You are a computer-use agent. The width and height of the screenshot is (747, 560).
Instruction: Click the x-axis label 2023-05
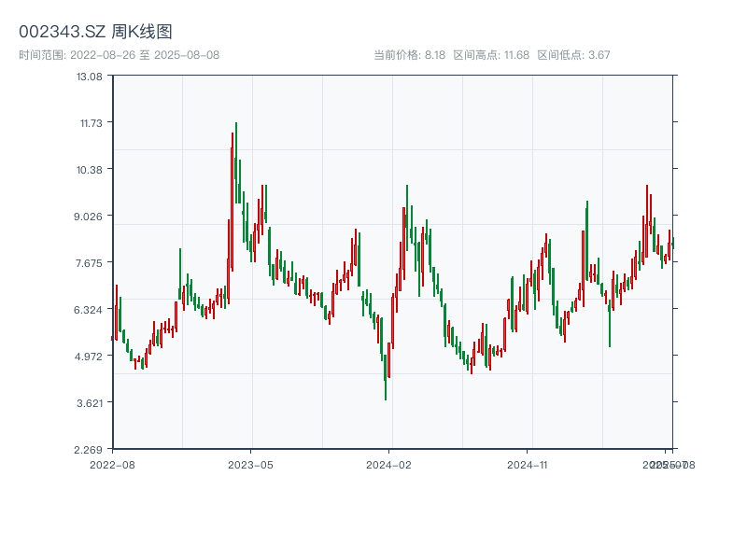[x=250, y=465]
